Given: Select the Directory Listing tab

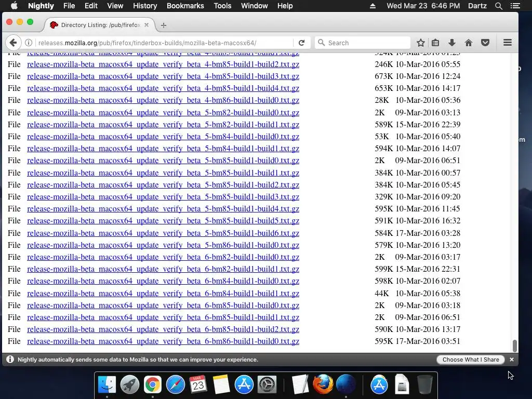Looking at the screenshot, I should point(100,25).
